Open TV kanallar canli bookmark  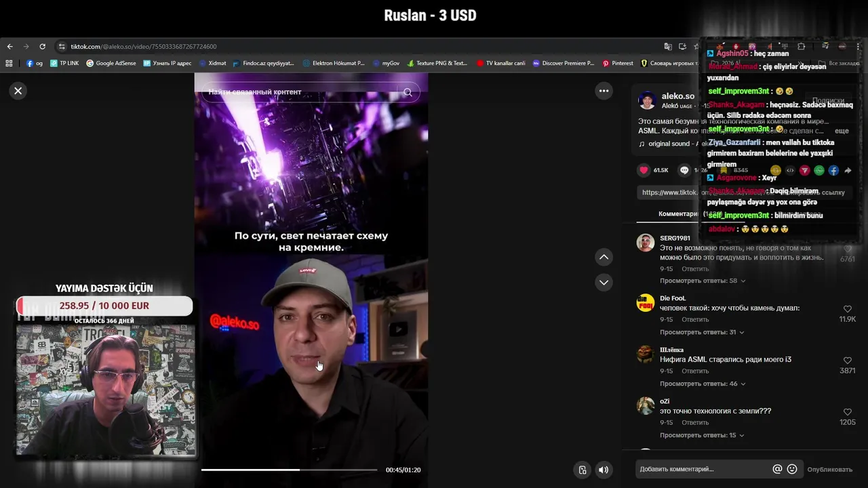point(501,63)
